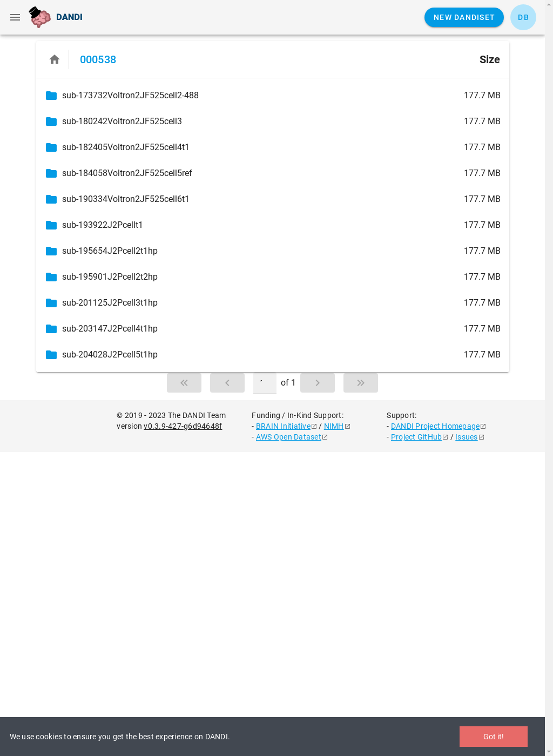Open version v0.3.9-427-g6d94648f link

tap(183, 426)
